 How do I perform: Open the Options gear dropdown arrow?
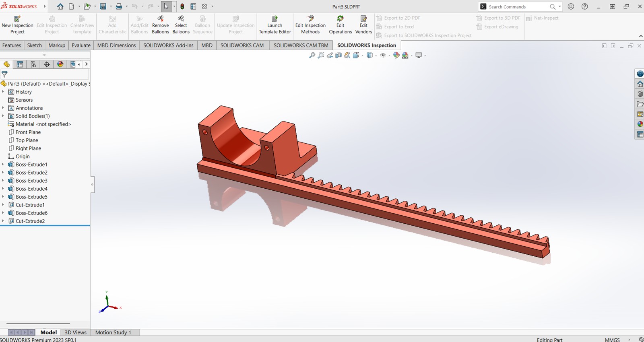point(212,6)
